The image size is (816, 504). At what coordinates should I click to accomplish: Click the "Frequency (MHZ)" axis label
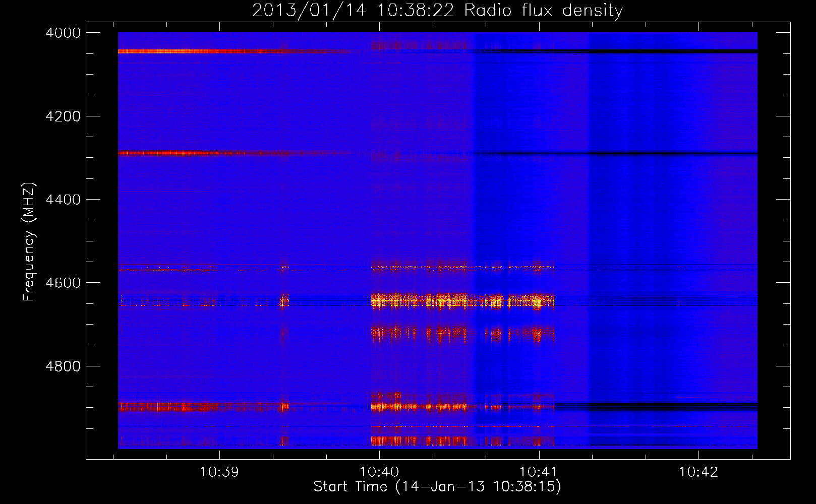click(x=29, y=242)
